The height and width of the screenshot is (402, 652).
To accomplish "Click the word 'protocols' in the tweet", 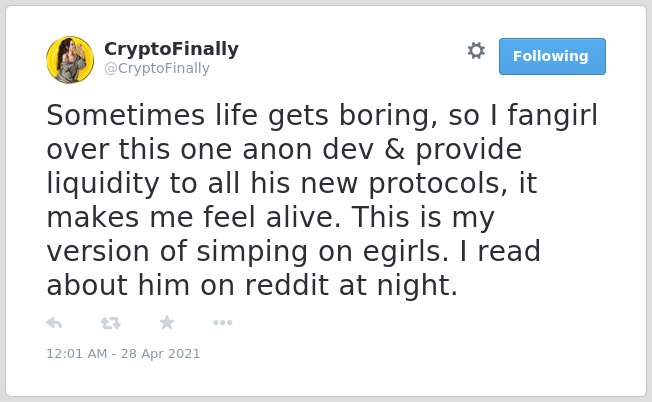I will pyautogui.click(x=438, y=185).
